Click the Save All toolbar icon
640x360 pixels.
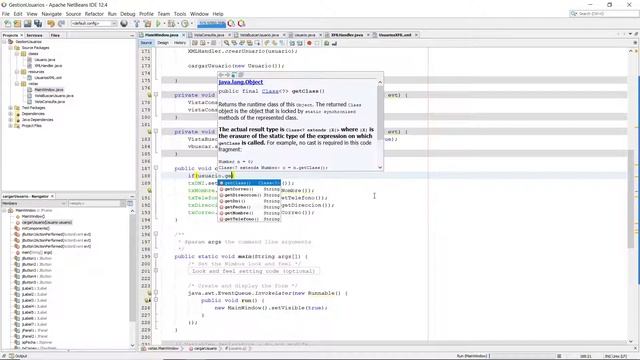coord(38,24)
